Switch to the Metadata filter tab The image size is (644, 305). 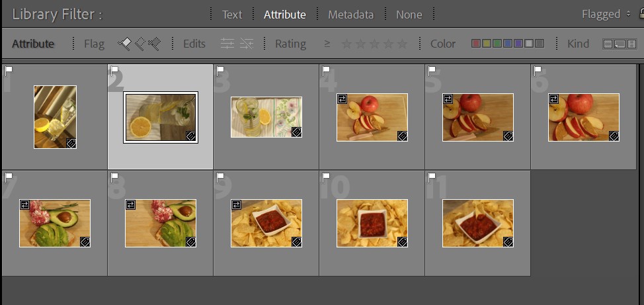pyautogui.click(x=350, y=14)
